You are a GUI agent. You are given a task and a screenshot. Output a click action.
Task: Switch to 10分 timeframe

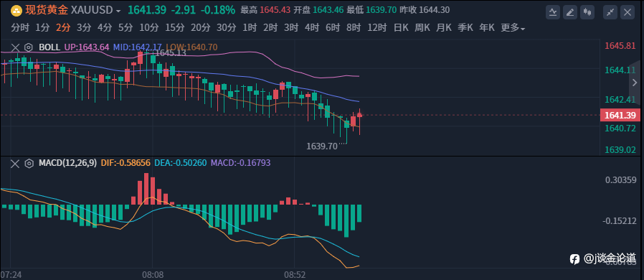pyautogui.click(x=148, y=28)
